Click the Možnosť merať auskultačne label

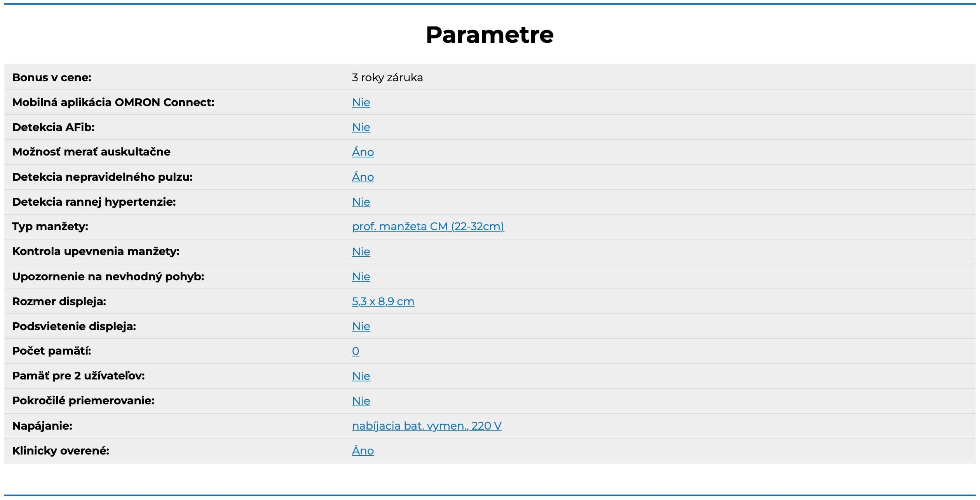(91, 152)
